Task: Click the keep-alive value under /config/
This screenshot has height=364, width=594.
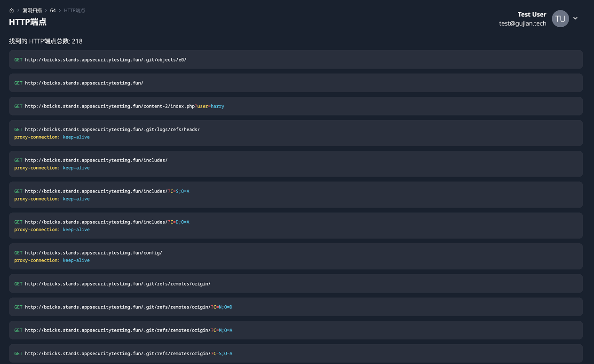Action: [x=76, y=260]
